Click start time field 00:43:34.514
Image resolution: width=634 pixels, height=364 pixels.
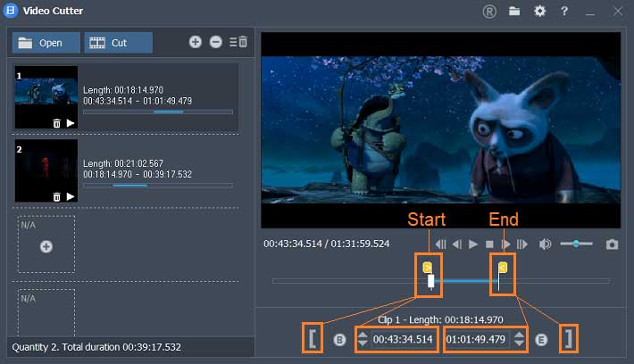(x=403, y=339)
